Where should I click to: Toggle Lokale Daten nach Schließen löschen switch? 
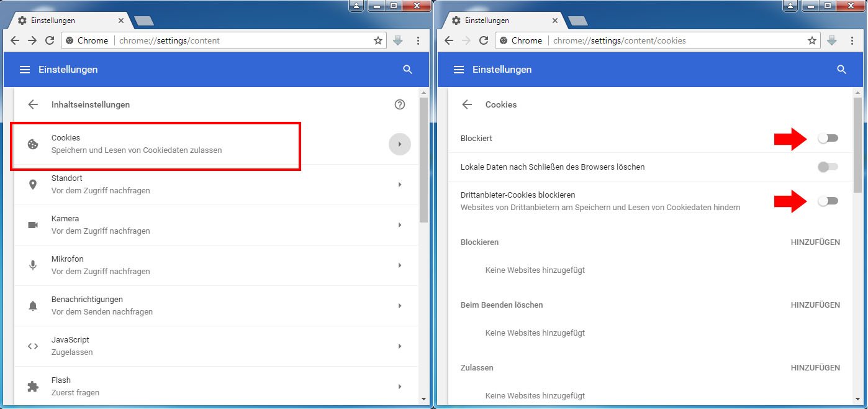click(x=828, y=167)
